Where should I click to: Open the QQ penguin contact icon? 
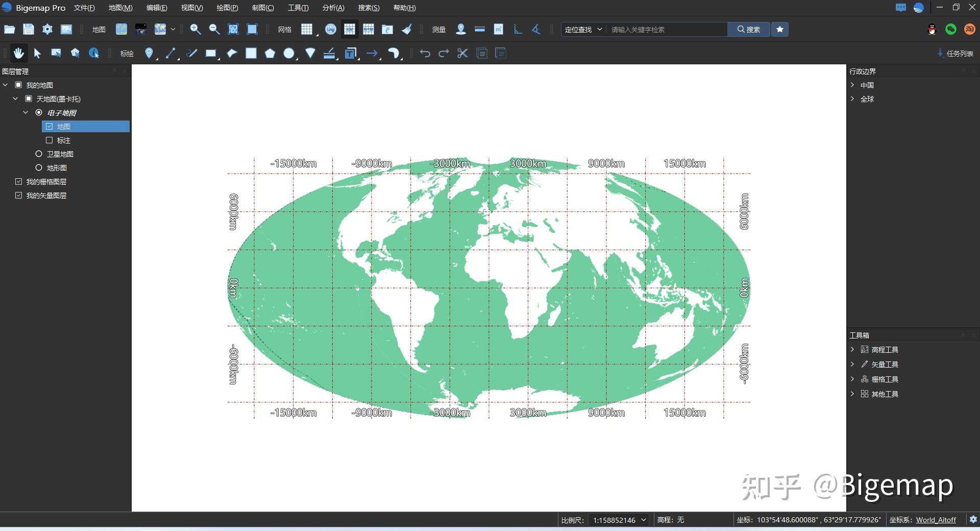932,30
